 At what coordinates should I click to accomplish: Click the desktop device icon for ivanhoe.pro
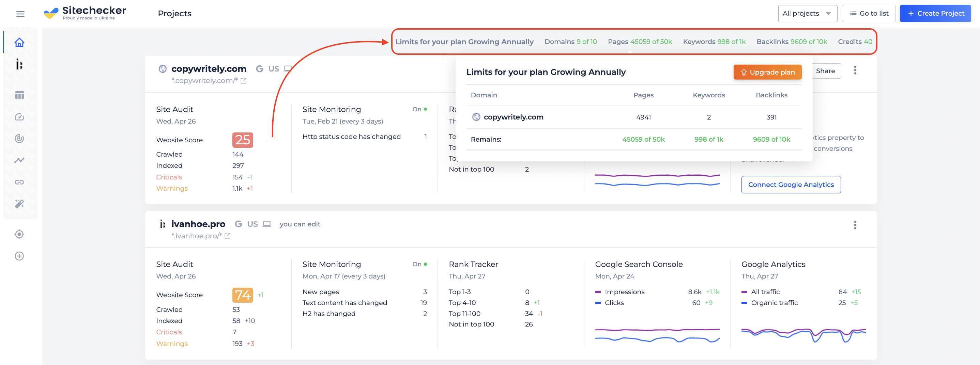point(267,224)
